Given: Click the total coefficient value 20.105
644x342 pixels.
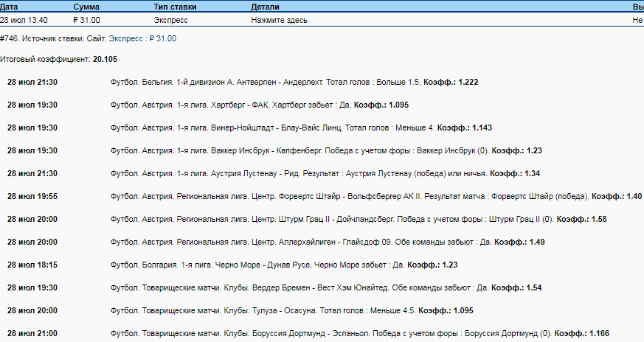Looking at the screenshot, I should pos(105,58).
